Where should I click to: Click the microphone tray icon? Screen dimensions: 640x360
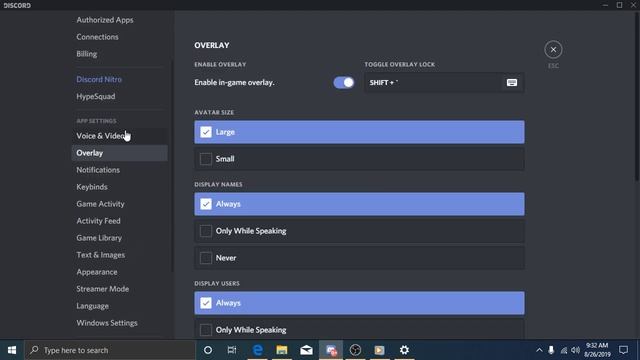pos(551,350)
